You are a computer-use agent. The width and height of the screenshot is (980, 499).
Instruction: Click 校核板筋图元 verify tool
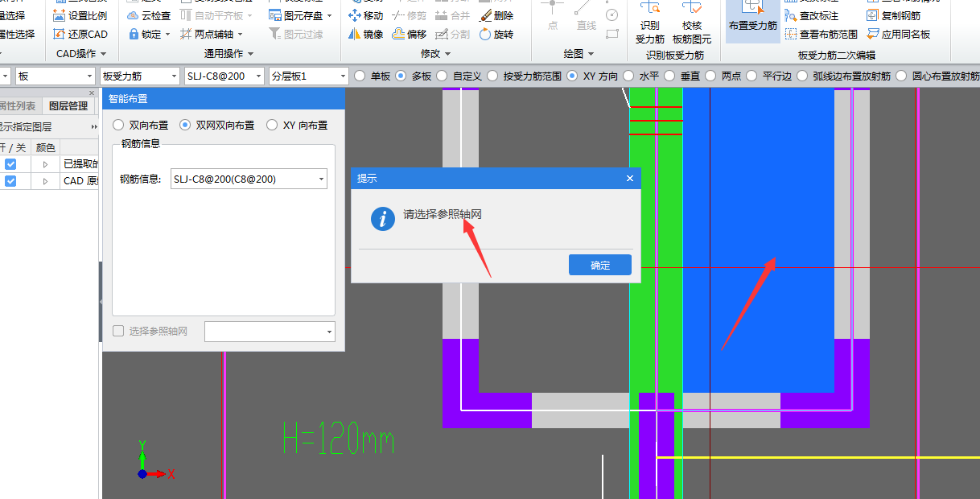[692, 24]
